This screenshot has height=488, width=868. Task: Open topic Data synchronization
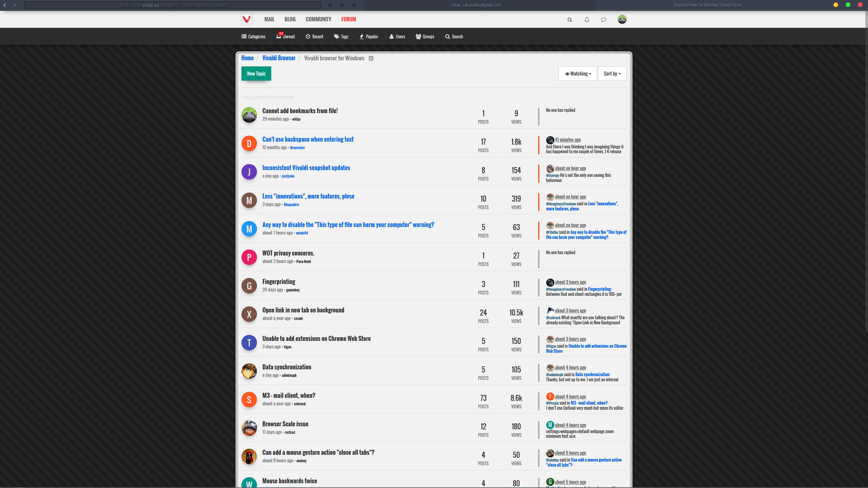tap(287, 367)
